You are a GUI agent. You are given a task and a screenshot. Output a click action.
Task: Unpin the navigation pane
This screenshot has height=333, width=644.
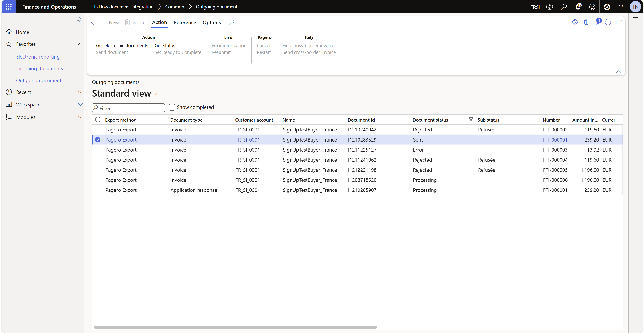tap(78, 20)
